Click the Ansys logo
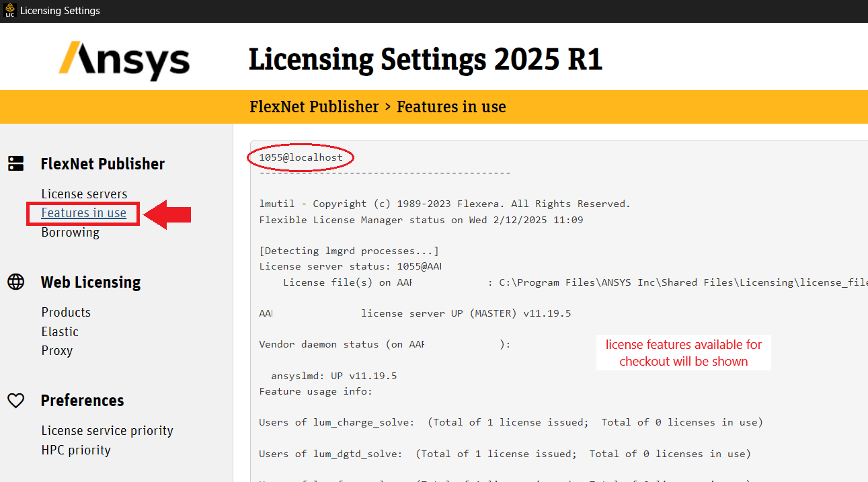 coord(124,61)
